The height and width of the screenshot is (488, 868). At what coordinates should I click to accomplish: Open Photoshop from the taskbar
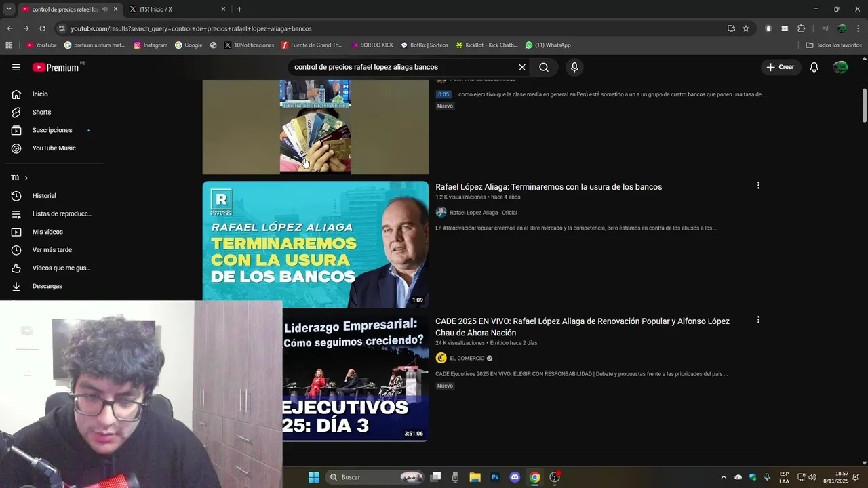coord(495,477)
